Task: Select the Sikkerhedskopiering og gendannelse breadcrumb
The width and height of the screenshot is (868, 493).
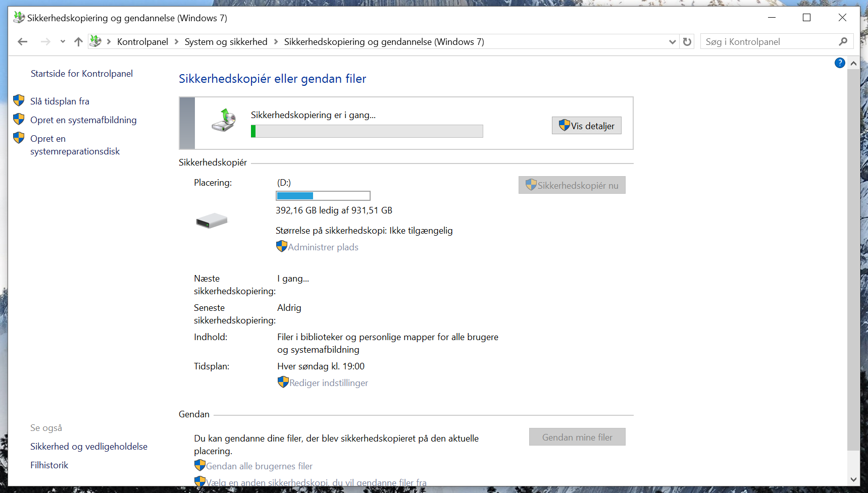Action: pyautogui.click(x=384, y=42)
